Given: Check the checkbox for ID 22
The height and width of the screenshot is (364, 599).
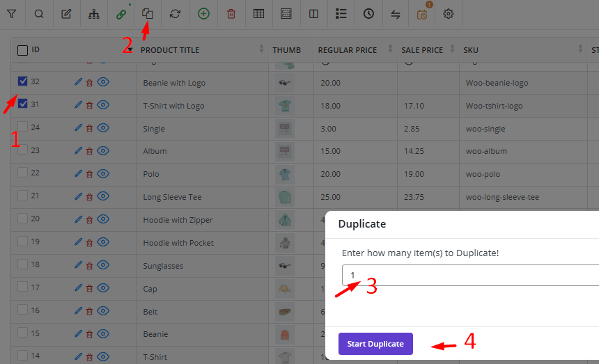Looking at the screenshot, I should click(22, 173).
